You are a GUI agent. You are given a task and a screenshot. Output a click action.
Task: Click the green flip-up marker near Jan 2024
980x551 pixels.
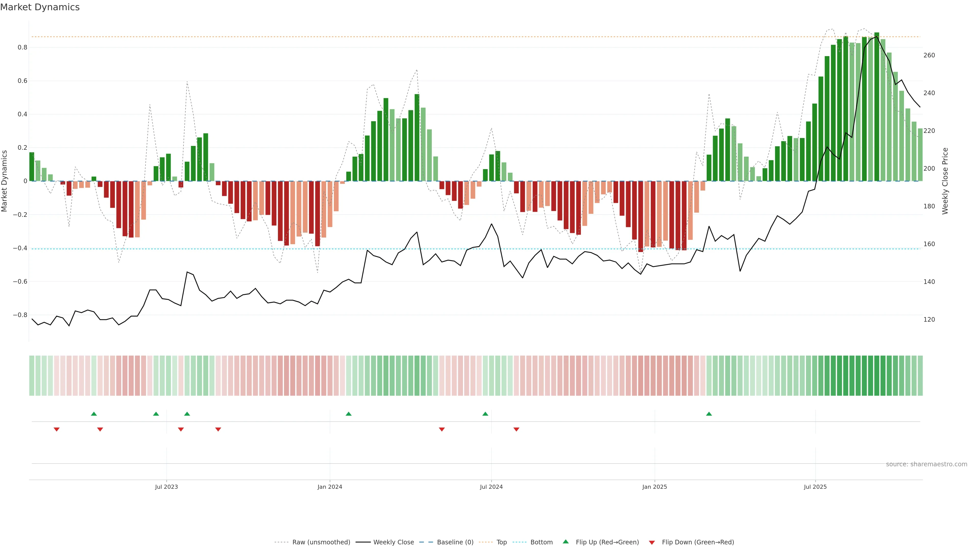pos(348,414)
